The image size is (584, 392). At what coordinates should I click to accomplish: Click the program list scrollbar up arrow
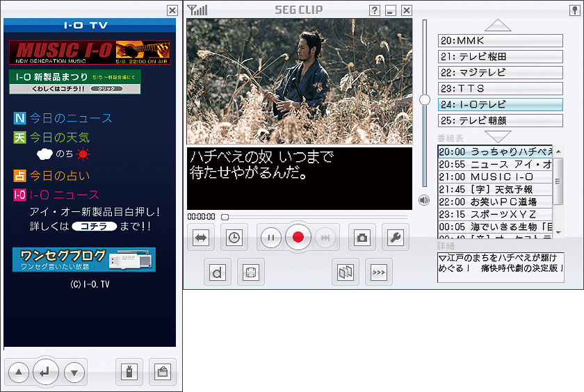[x=558, y=152]
